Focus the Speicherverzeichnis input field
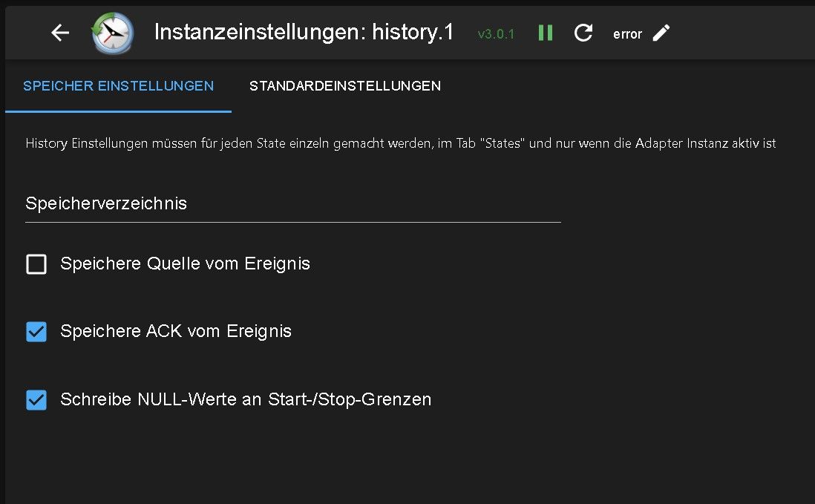This screenshot has width=815, height=504. (x=292, y=203)
